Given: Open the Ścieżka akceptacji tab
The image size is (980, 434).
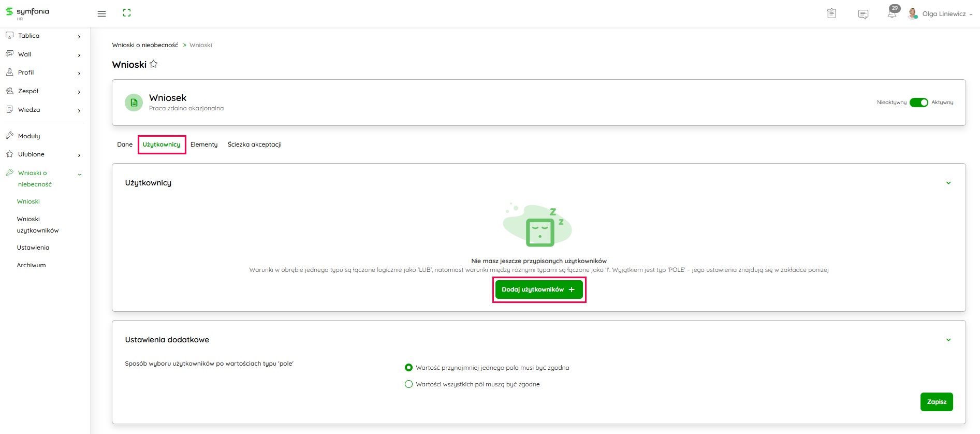Looking at the screenshot, I should 254,144.
